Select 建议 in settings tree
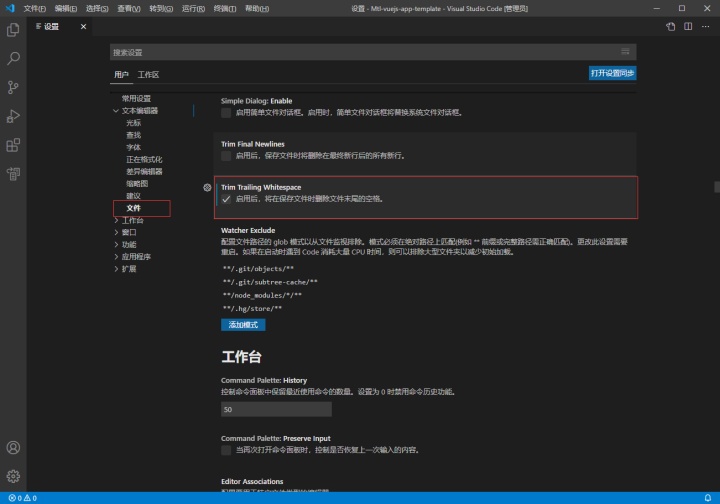 [x=134, y=196]
